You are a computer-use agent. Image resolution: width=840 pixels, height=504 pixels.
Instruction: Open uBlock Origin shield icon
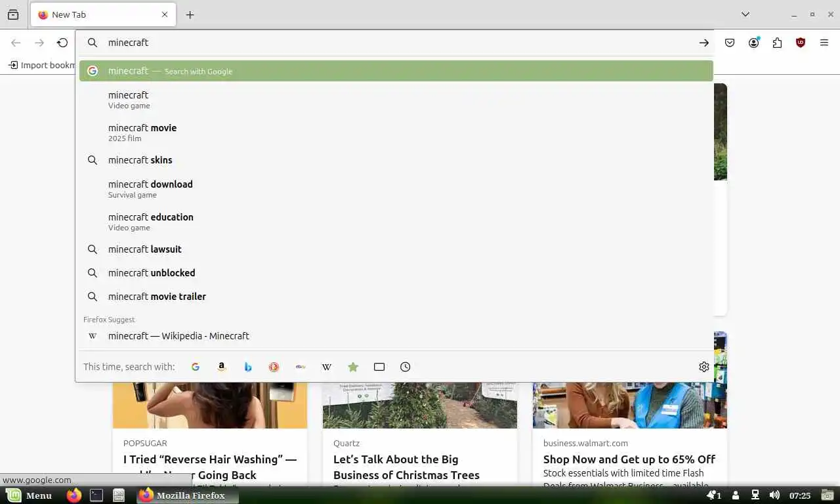(801, 43)
